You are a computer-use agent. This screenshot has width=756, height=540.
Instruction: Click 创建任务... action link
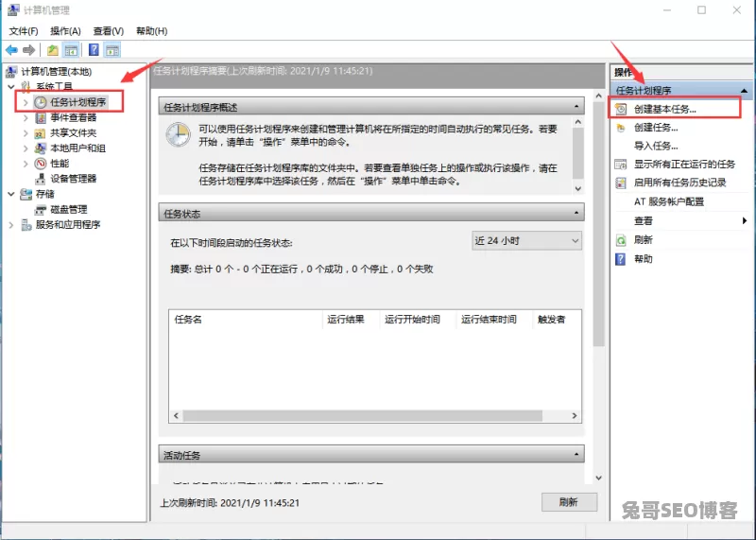click(x=656, y=128)
